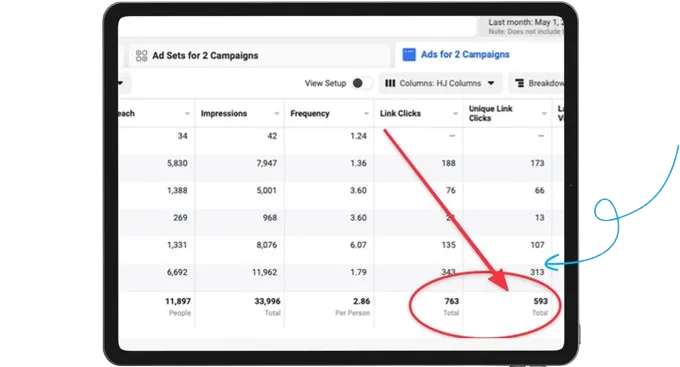Click the 968 impressions value
680x367 pixels.
point(270,218)
